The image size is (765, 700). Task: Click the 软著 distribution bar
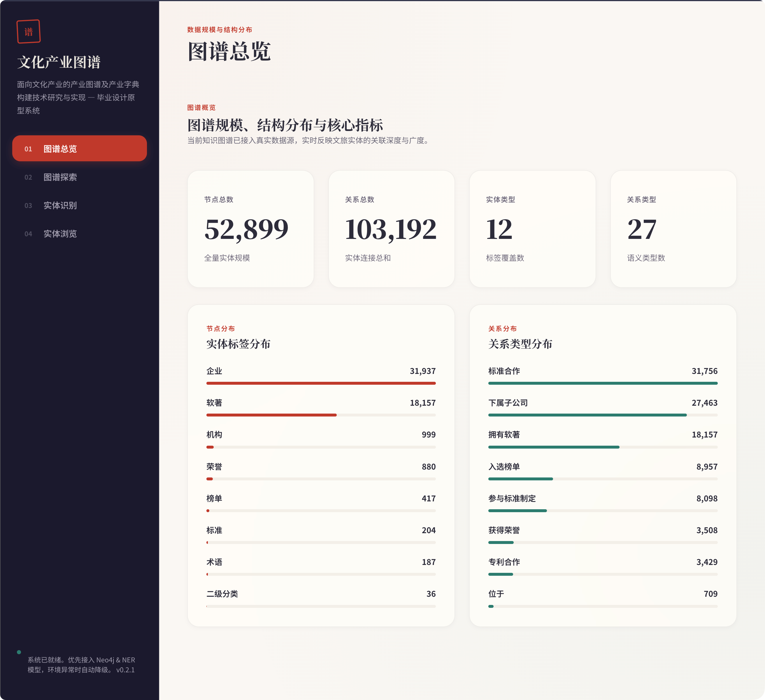pos(271,415)
